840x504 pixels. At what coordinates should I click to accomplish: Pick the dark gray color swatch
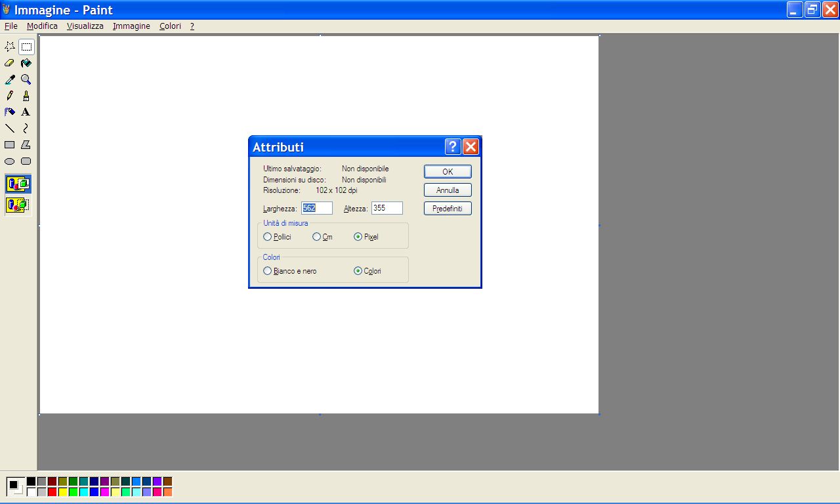coord(41,482)
